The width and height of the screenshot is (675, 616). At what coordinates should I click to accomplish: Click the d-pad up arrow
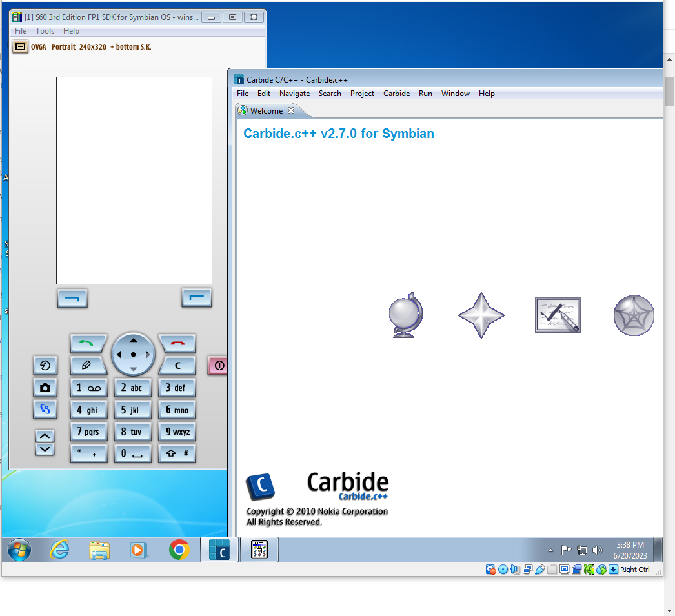tap(134, 341)
